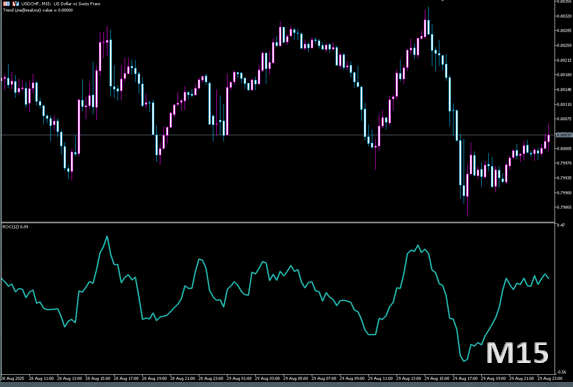Click the 0.47 ROC scale value
Image resolution: width=573 pixels, height=387 pixels.
(x=561, y=225)
